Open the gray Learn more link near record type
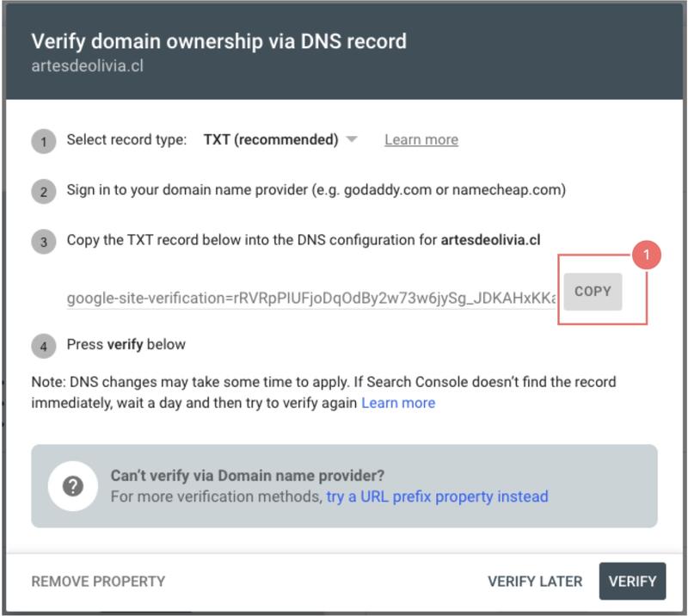The height and width of the screenshot is (616, 688). click(421, 139)
